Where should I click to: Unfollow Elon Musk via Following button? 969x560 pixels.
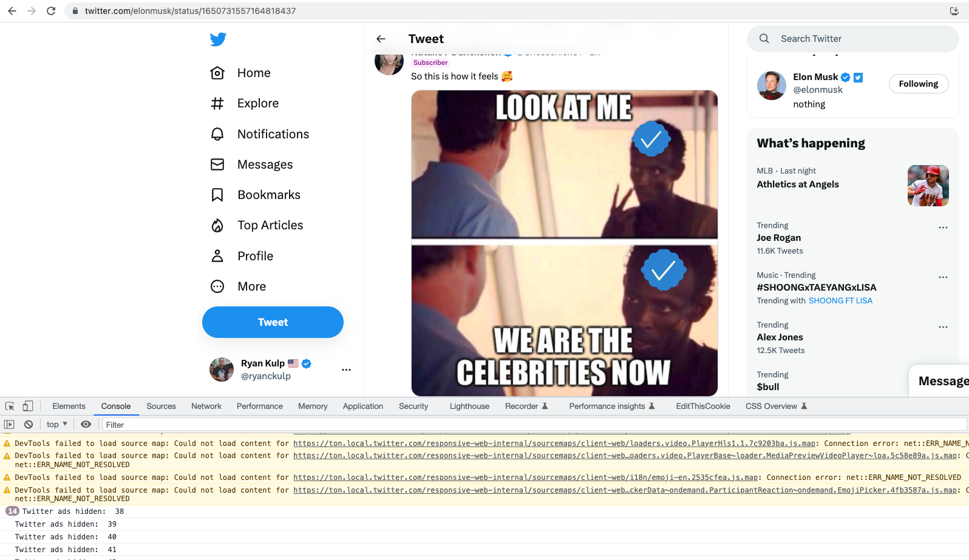(918, 84)
